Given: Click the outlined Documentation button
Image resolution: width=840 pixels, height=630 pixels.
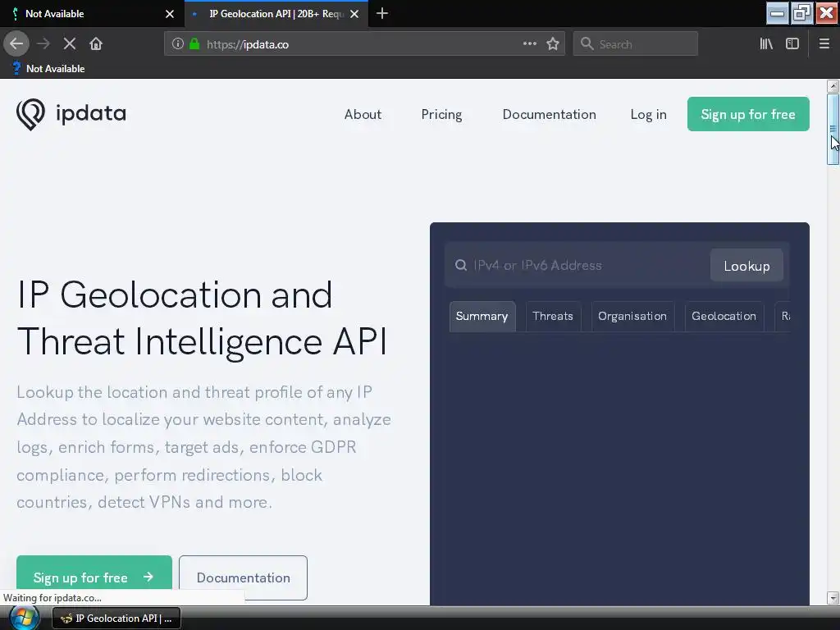Looking at the screenshot, I should point(243,577).
